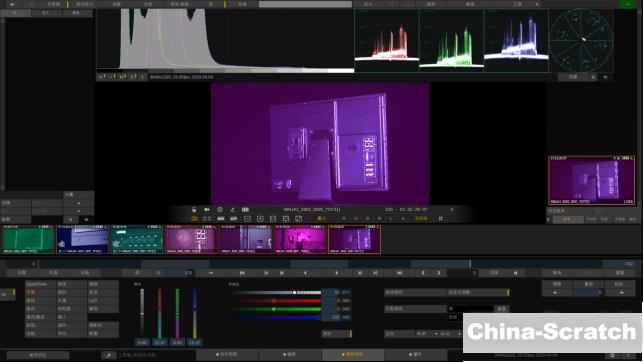
Task: Expand the arrow at top toolbar right end
Action: tap(537, 4)
